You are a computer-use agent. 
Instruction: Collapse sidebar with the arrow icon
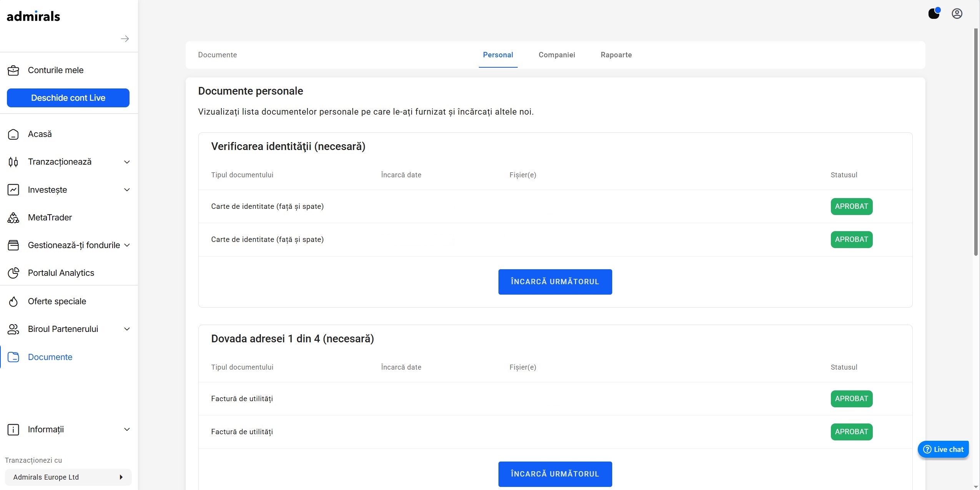click(x=125, y=38)
